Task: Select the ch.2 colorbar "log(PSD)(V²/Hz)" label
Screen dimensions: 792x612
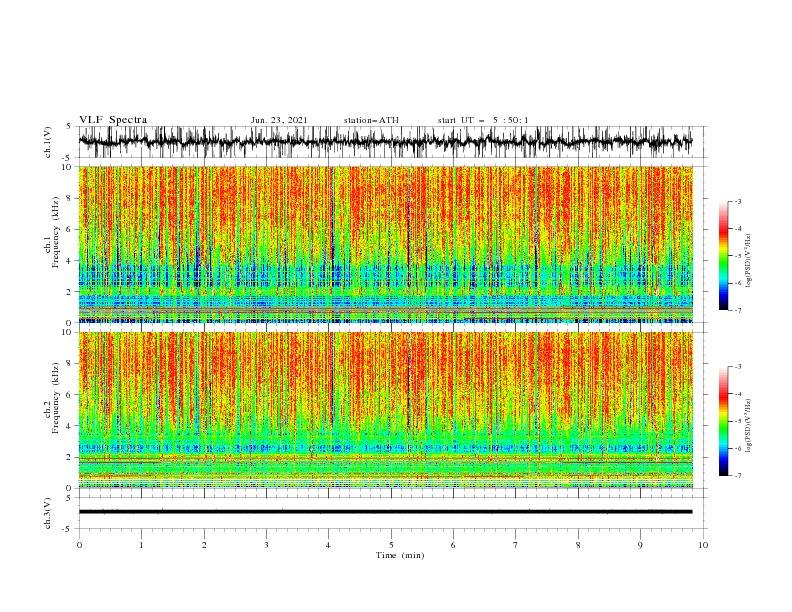Action: (x=749, y=426)
